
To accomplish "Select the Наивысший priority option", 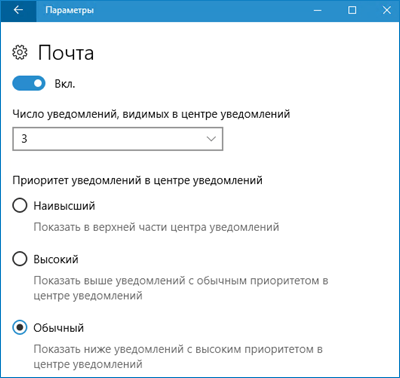I will click(x=20, y=206).
